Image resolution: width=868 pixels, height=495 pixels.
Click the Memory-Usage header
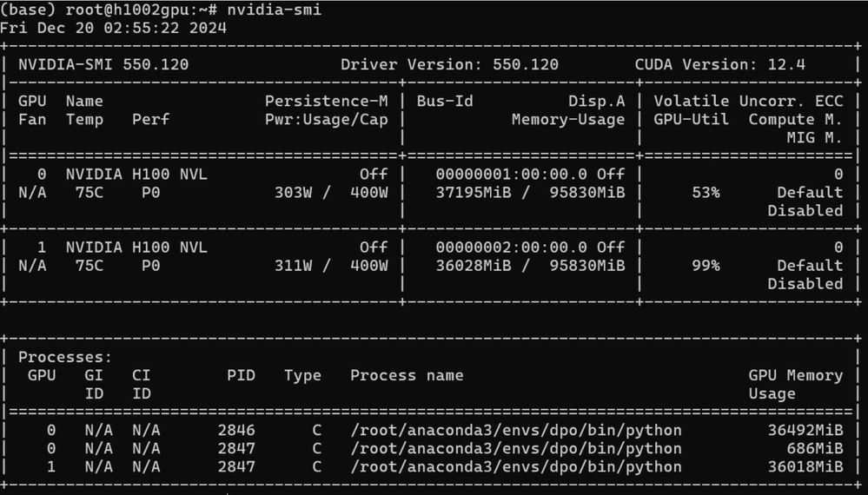[568, 120]
